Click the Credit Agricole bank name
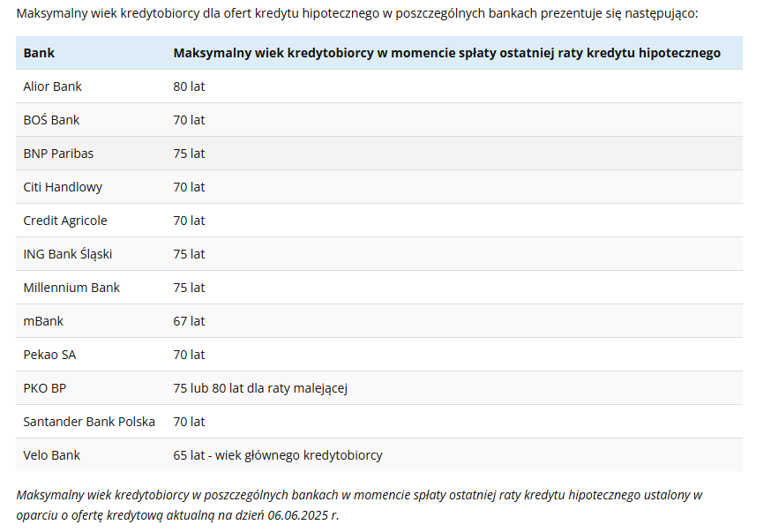The width and height of the screenshot is (771, 532). 65,221
